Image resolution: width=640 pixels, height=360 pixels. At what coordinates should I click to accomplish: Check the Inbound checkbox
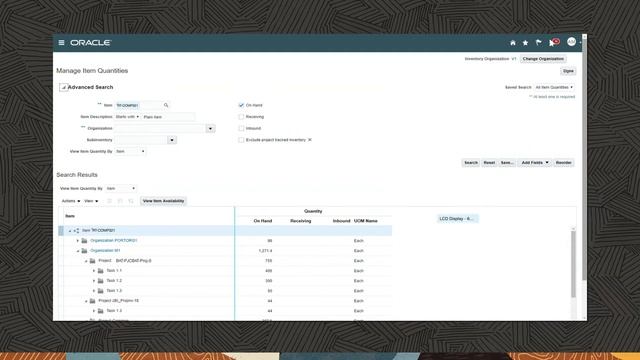pos(241,128)
